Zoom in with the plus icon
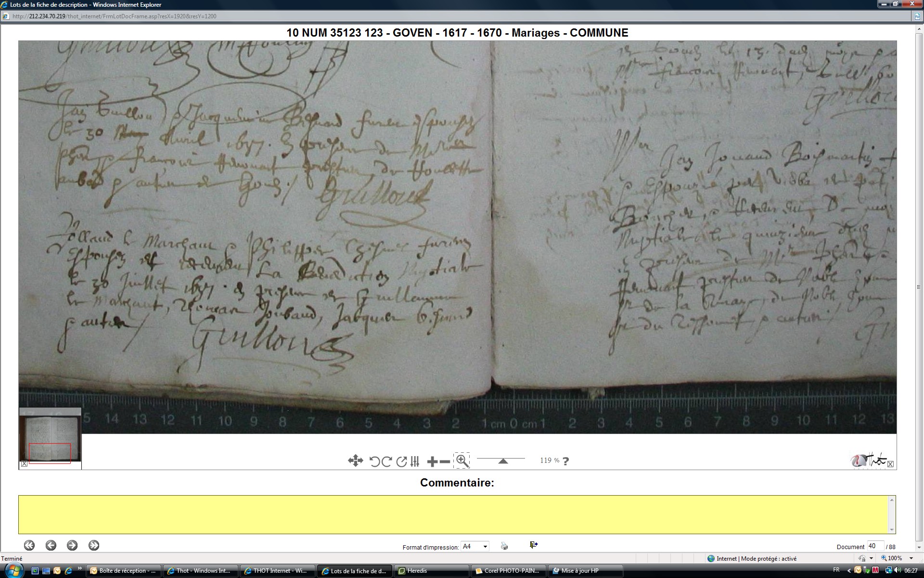 (x=432, y=461)
